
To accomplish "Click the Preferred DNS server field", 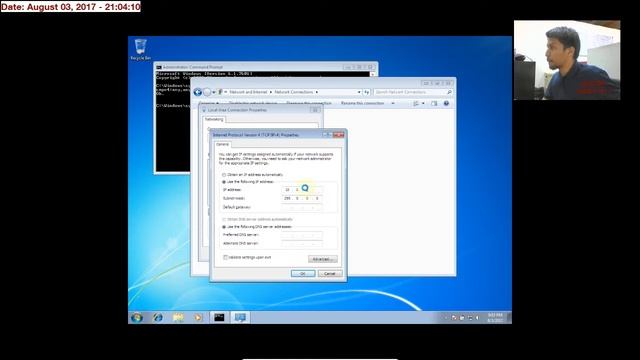I will 302,235.
